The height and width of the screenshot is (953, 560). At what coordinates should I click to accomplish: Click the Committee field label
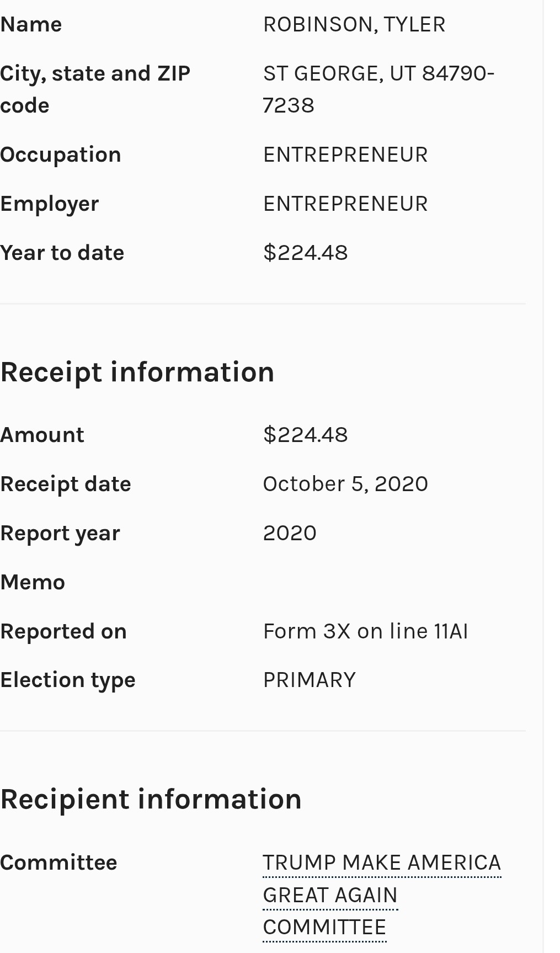[x=58, y=863]
